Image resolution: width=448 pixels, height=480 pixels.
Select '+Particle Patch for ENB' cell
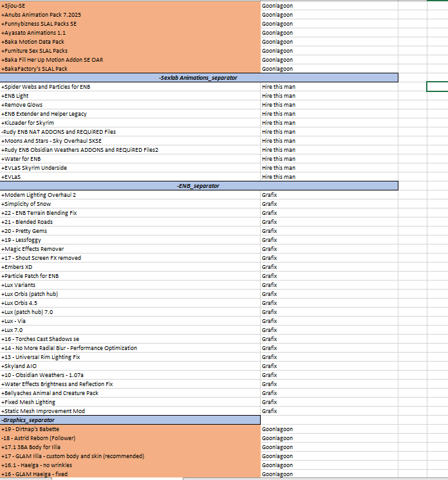pos(130,276)
